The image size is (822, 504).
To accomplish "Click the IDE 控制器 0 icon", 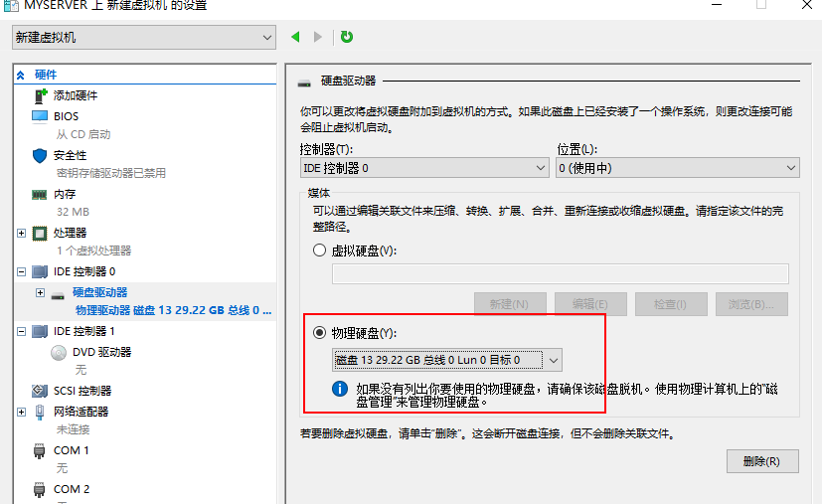I will [40, 271].
